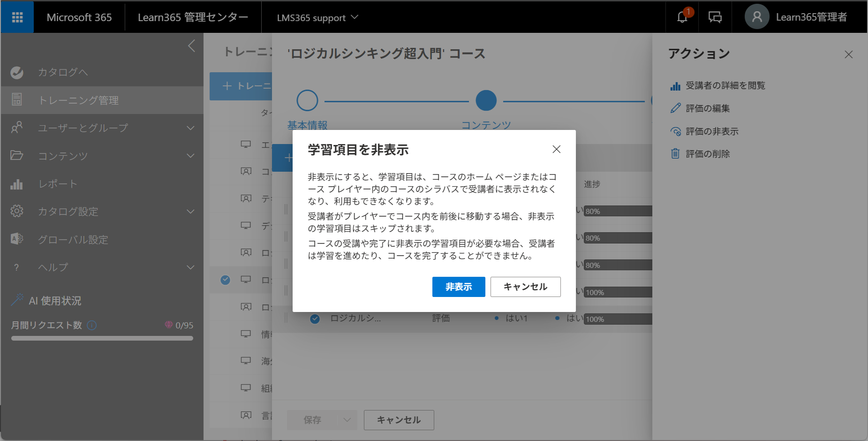Open the notifications bell
868x441 pixels.
tap(682, 17)
